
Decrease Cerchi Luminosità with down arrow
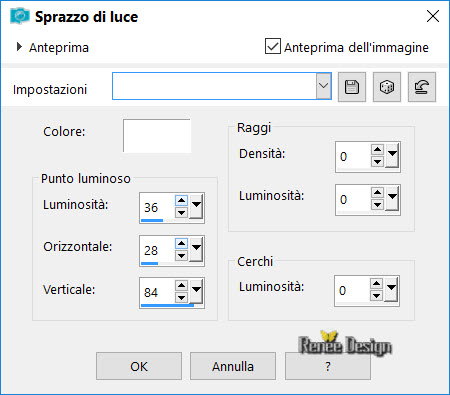click(x=376, y=295)
